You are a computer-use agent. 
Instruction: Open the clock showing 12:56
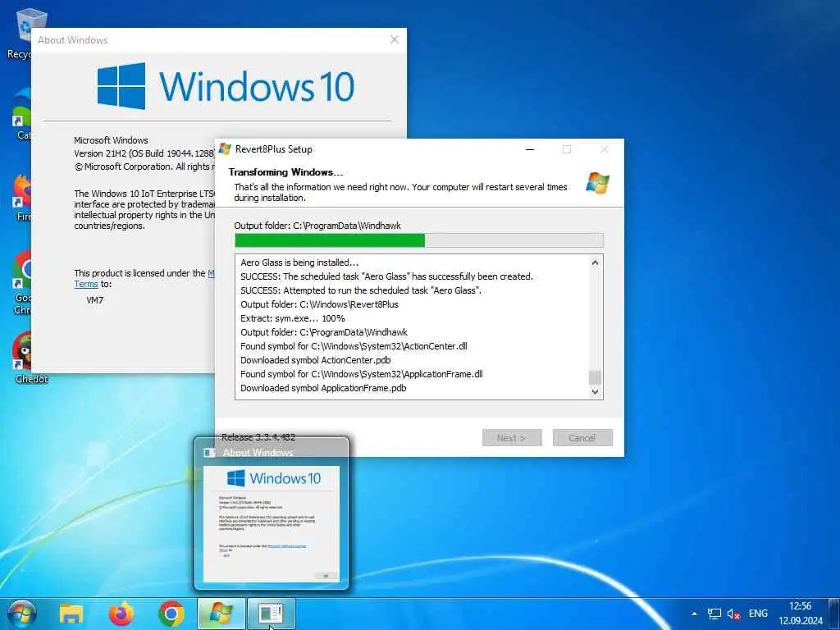(801, 614)
